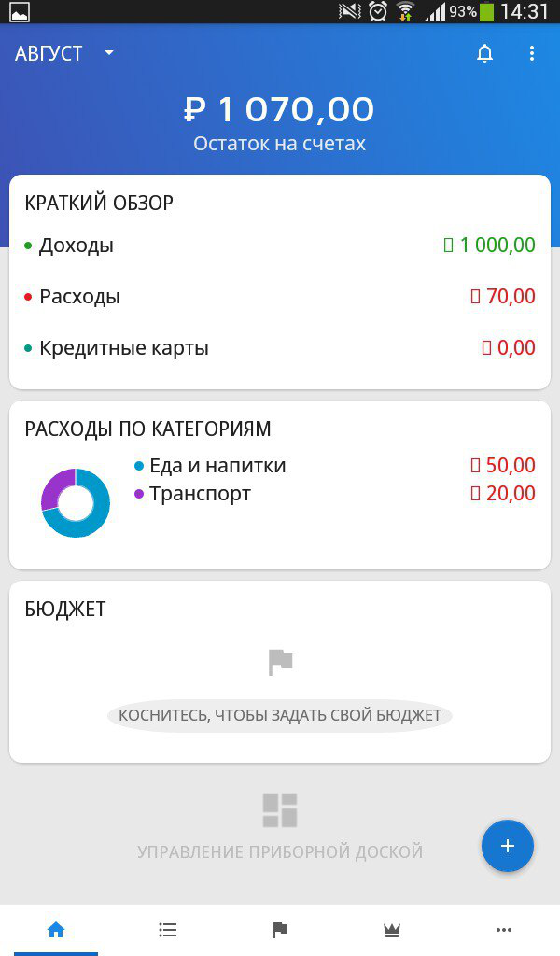Switch to the budget flag tab
The image size is (560, 956).
pos(280,929)
